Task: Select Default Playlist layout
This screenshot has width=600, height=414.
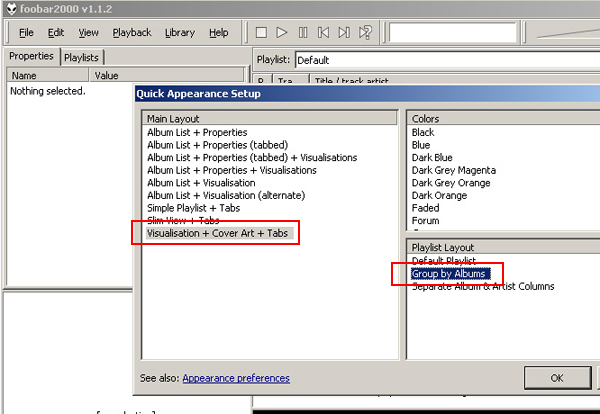Action: click(444, 261)
